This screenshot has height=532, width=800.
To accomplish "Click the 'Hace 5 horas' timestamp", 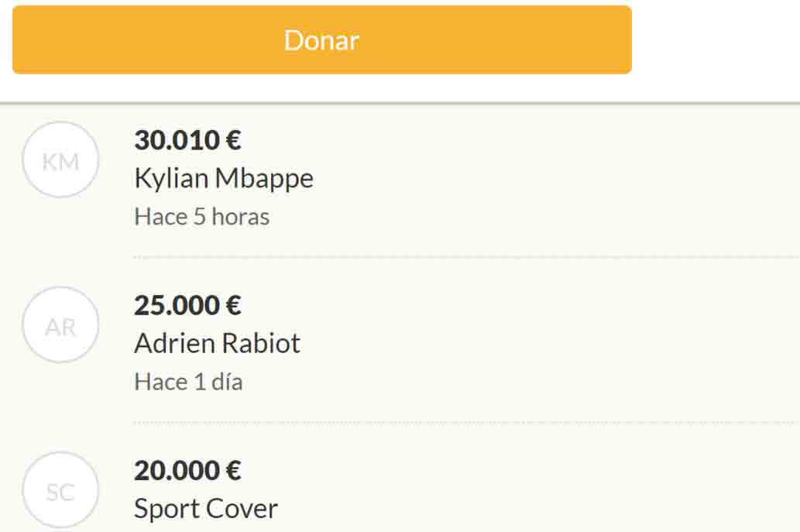I will point(201,217).
